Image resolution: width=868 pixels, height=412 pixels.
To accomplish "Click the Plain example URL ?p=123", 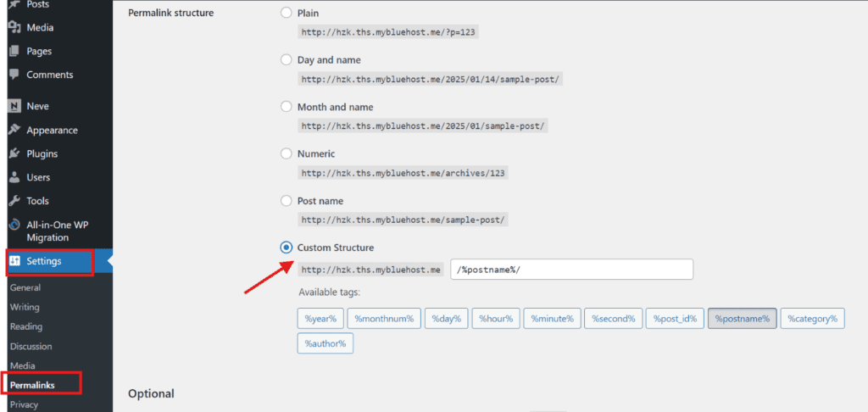I will click(388, 32).
